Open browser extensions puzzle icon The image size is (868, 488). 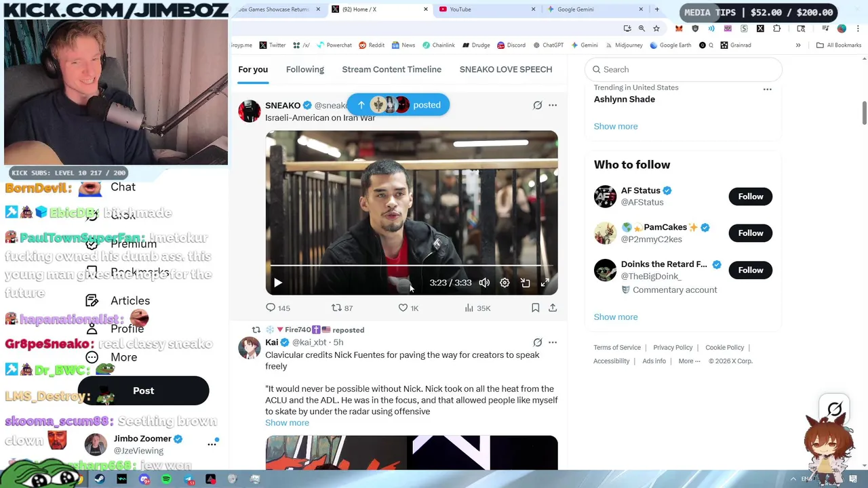click(777, 28)
